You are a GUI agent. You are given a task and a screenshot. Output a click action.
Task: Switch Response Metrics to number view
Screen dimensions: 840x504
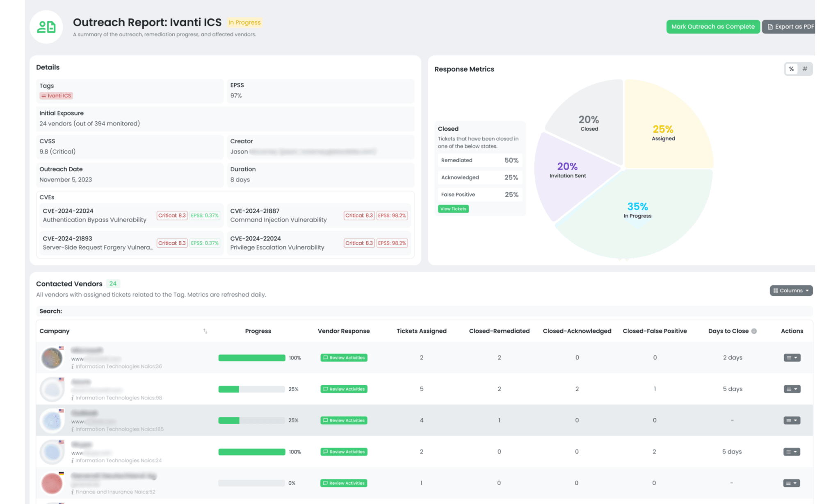click(x=805, y=69)
